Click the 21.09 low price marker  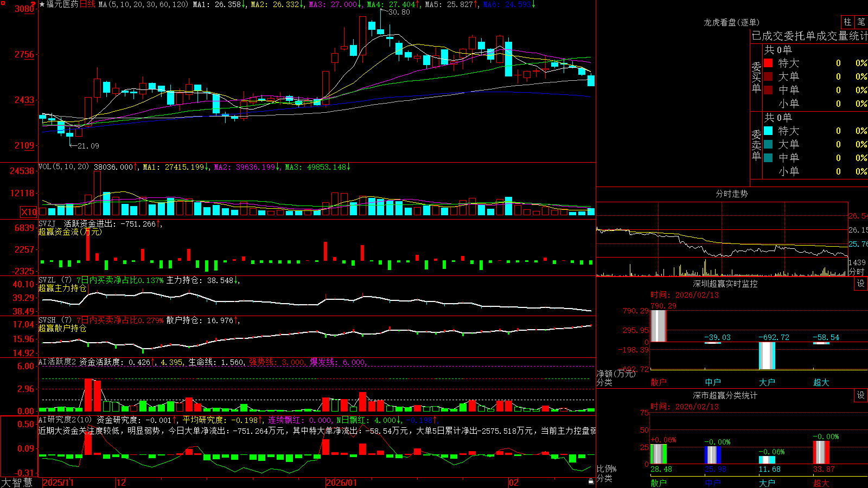(x=88, y=146)
